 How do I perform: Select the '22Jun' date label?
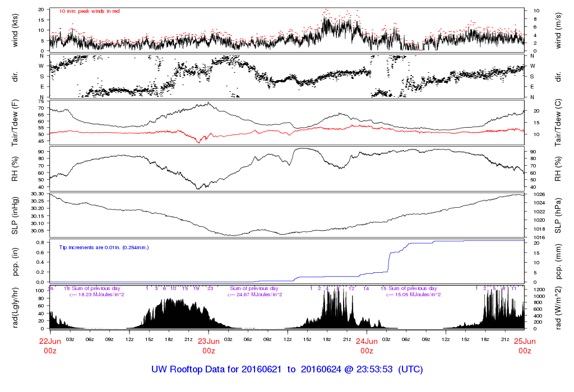(50, 341)
